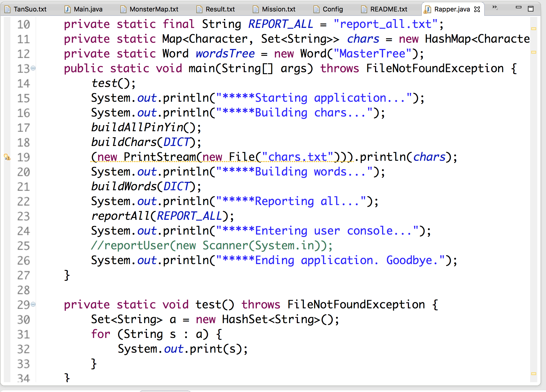Click the REPORT_ALL constant on line 10
Screen dimensions: 546x392
pyautogui.click(x=281, y=24)
